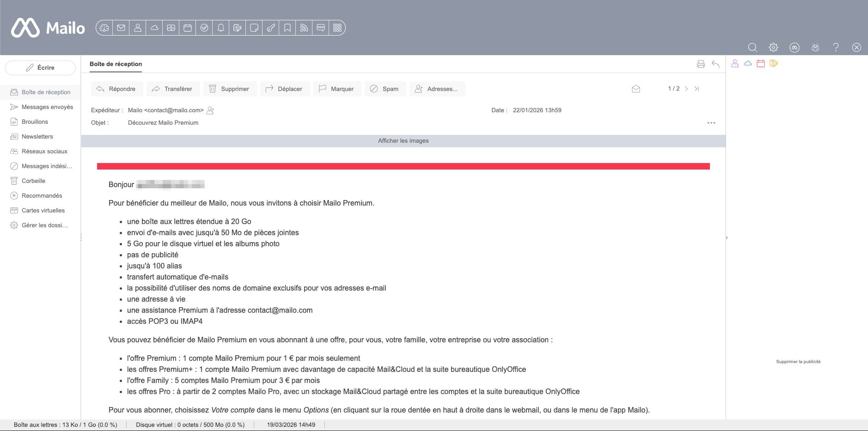The image size is (868, 431).
Task: Open settings via the gear icon
Action: pos(773,48)
